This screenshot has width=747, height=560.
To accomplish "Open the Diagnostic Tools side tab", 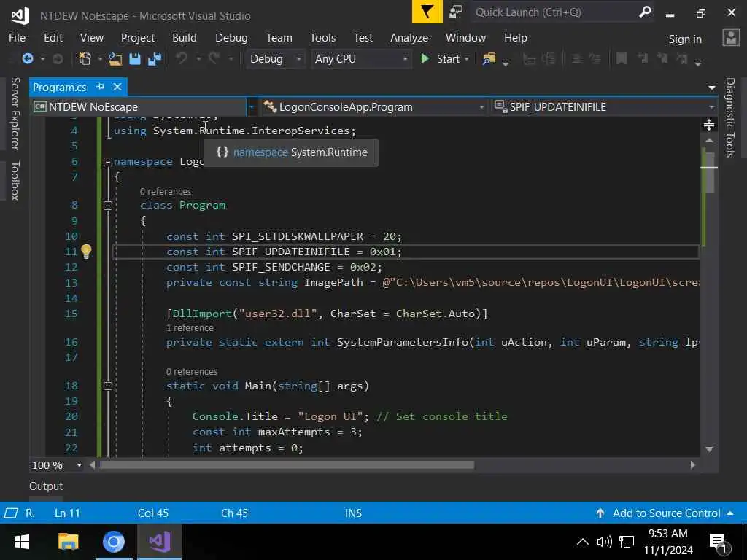I will click(729, 117).
